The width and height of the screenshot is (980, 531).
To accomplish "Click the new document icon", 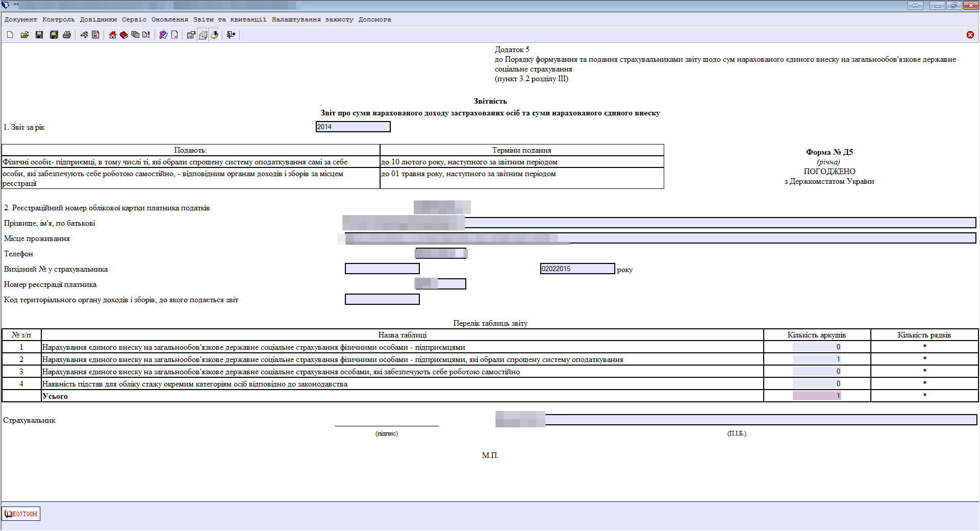I will [x=10, y=35].
